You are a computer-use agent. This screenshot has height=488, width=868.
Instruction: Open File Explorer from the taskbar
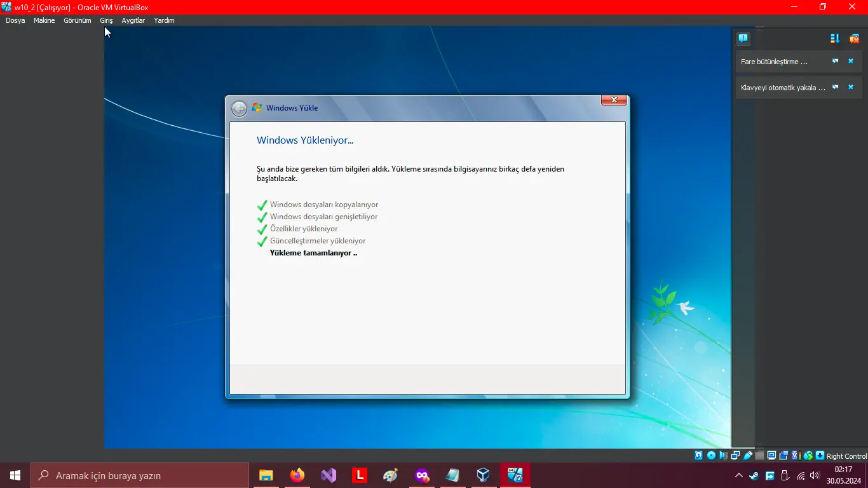(266, 475)
